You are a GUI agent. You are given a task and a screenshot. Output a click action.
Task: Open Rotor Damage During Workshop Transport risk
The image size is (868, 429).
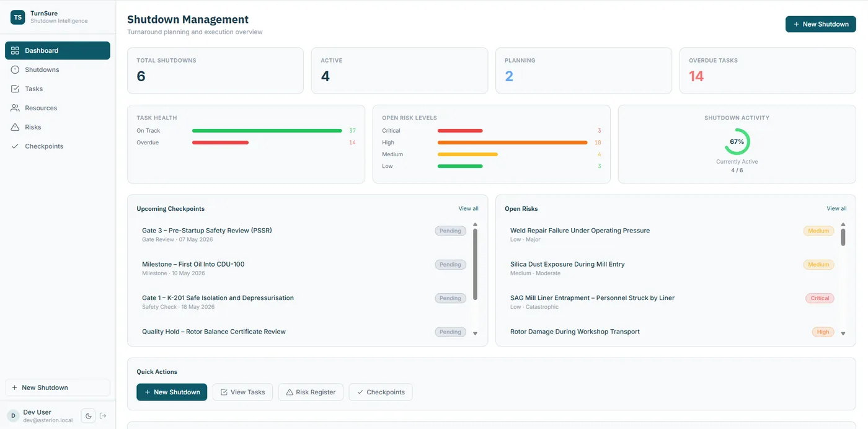pyautogui.click(x=671, y=332)
